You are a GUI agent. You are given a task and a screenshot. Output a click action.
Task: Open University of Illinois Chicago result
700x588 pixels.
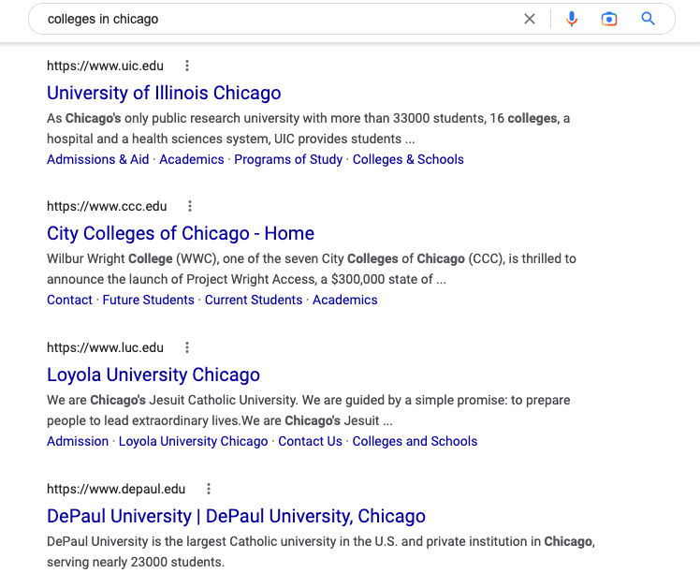coord(164,93)
